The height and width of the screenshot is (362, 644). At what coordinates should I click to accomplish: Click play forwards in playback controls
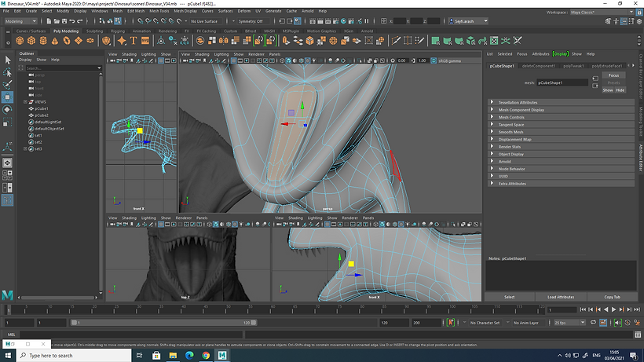tap(613, 309)
